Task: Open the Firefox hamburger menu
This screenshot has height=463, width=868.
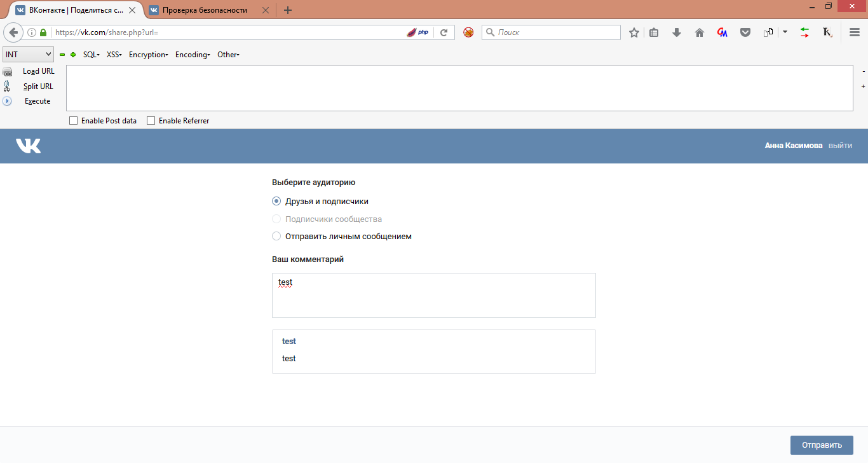Action: [855, 32]
